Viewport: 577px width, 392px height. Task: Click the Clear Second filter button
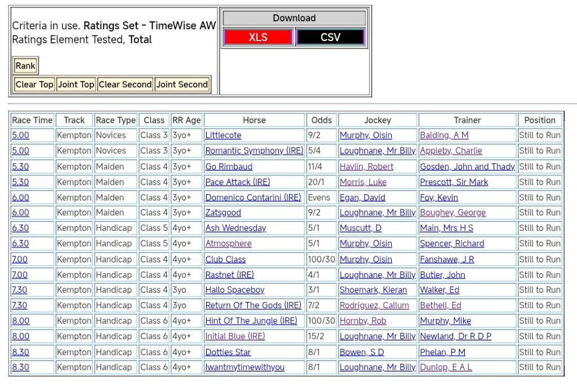click(125, 84)
